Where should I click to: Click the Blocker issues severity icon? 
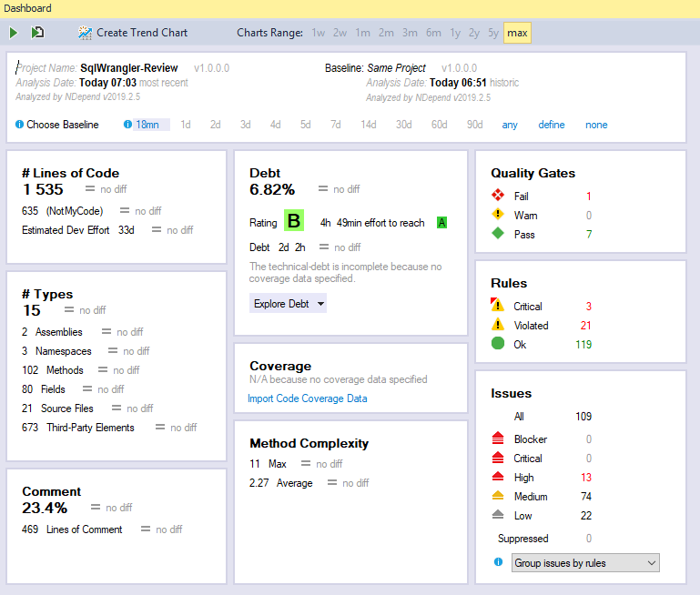coord(498,439)
